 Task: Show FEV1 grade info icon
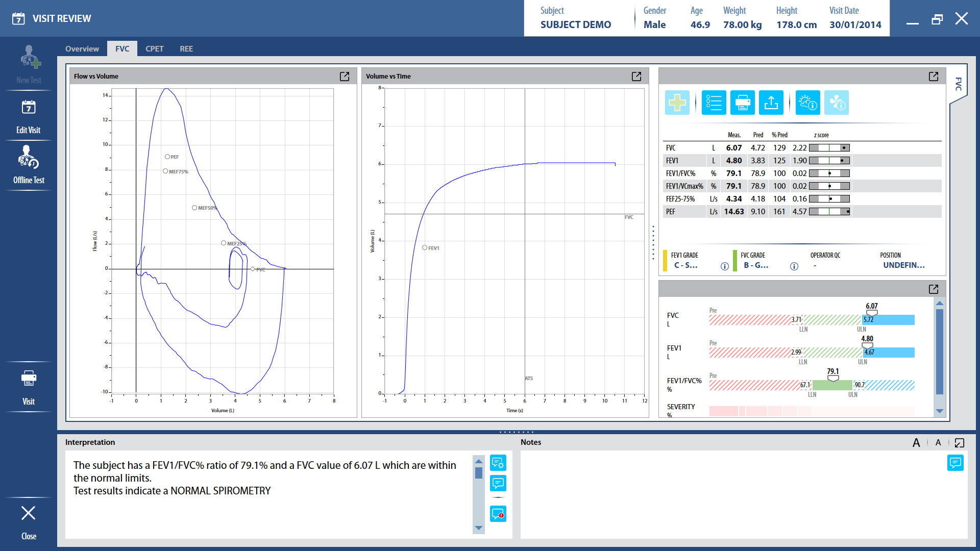(x=724, y=266)
